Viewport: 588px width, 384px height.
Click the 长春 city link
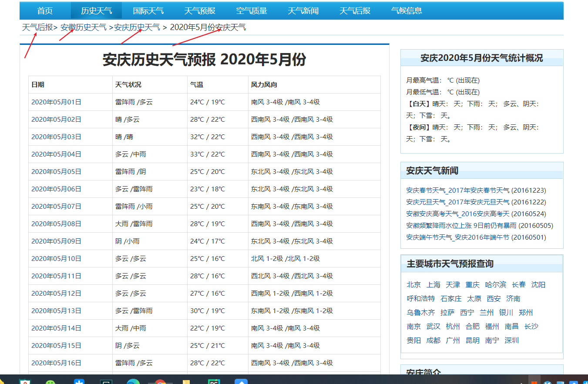pos(519,285)
